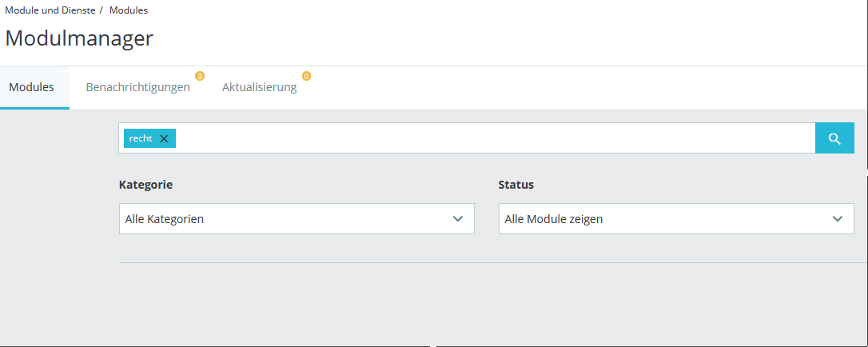
Task: Open the Benachrichtigungen tab
Action: click(x=137, y=87)
